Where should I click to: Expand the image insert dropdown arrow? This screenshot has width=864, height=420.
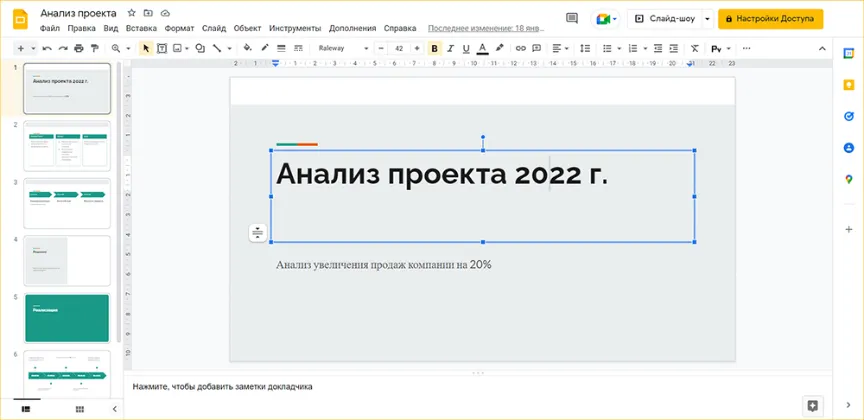click(x=187, y=49)
